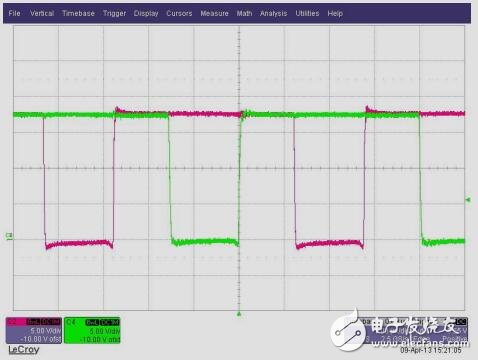Open the Vertical menu
Screen dimensions: 478x360
click(42, 13)
